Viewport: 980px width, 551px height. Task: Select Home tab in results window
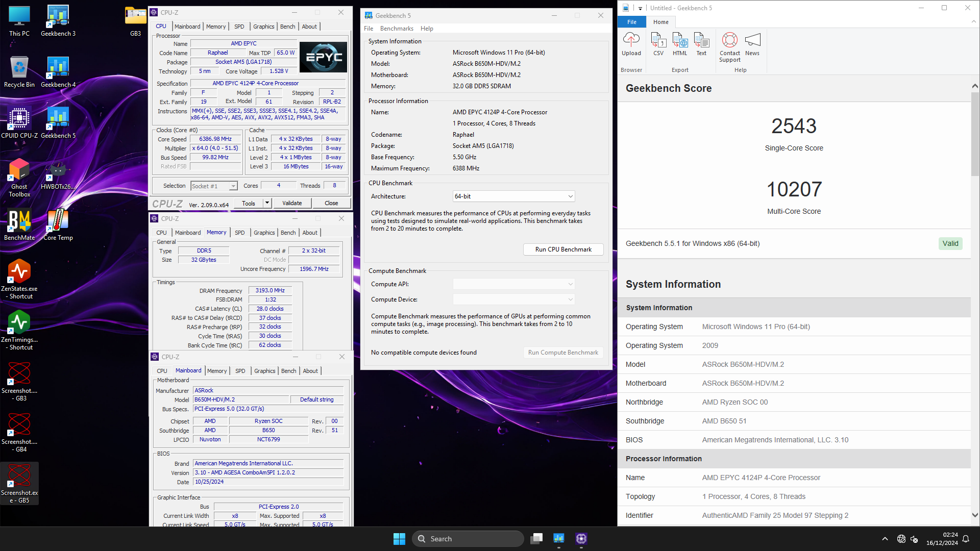coord(660,22)
